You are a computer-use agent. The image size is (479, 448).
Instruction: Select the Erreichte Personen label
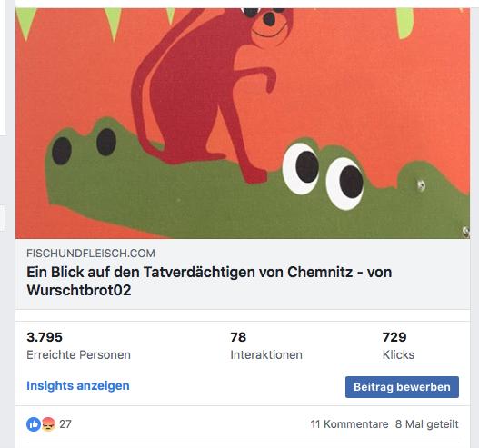point(78,354)
